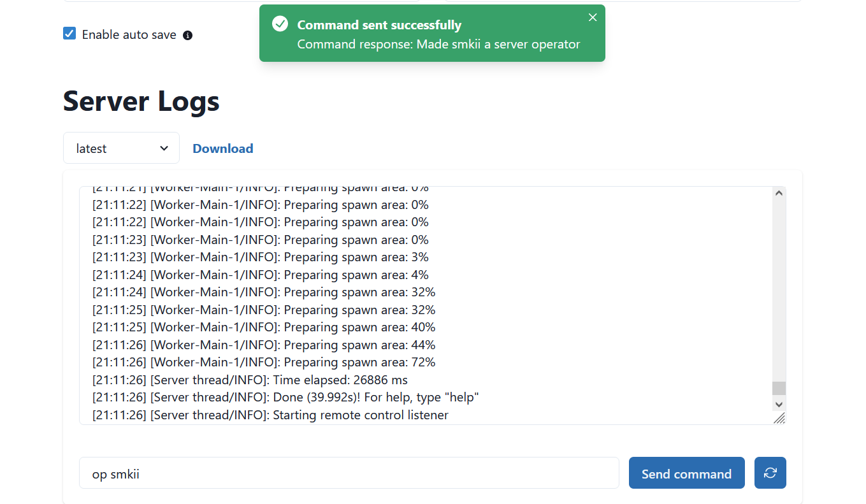This screenshot has height=504, width=866.
Task: Click the 'Done (39.992s)!' log line
Action: (285, 398)
